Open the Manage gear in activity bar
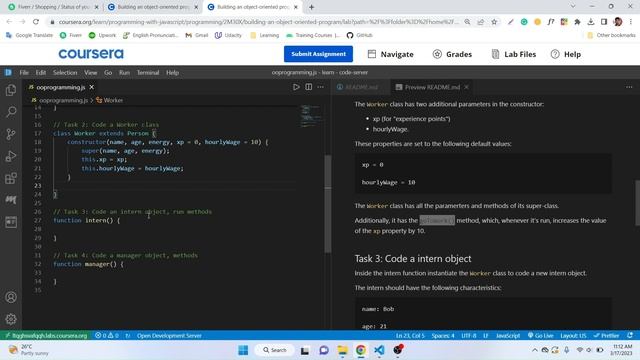This screenshot has height=360, width=640. [11, 319]
